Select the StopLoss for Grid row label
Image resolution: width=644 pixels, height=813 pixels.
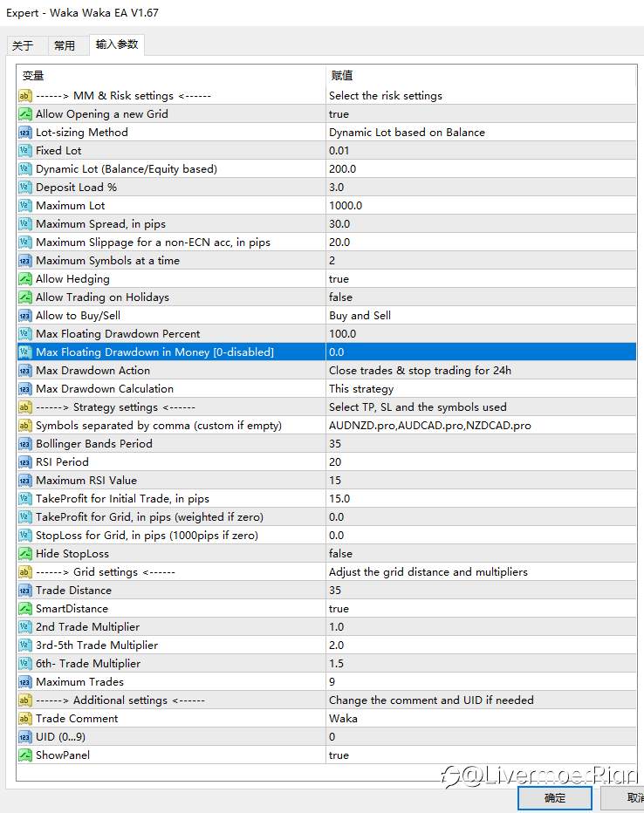(147, 536)
